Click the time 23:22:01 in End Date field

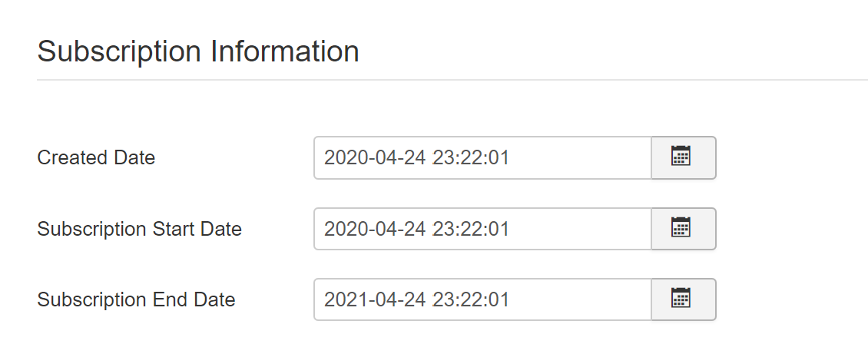point(471,299)
